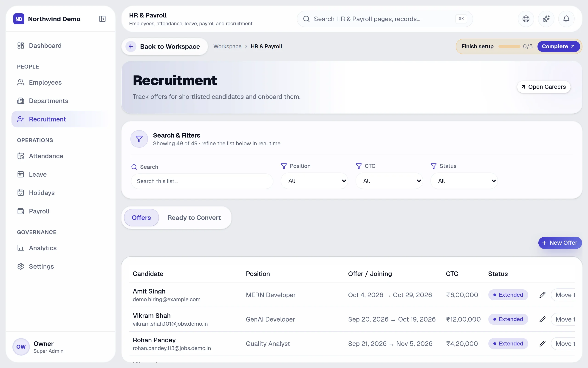
Task: Open the notifications bell
Action: (566, 19)
